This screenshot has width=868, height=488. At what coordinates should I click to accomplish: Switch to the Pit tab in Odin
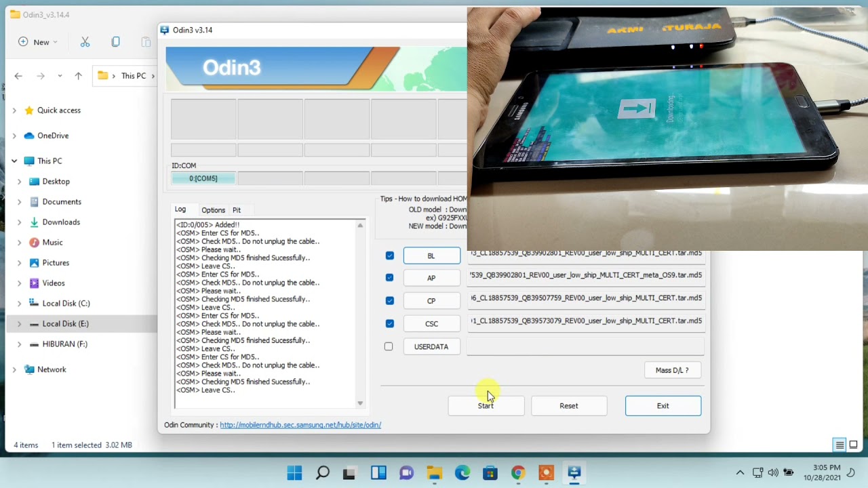tap(237, 210)
